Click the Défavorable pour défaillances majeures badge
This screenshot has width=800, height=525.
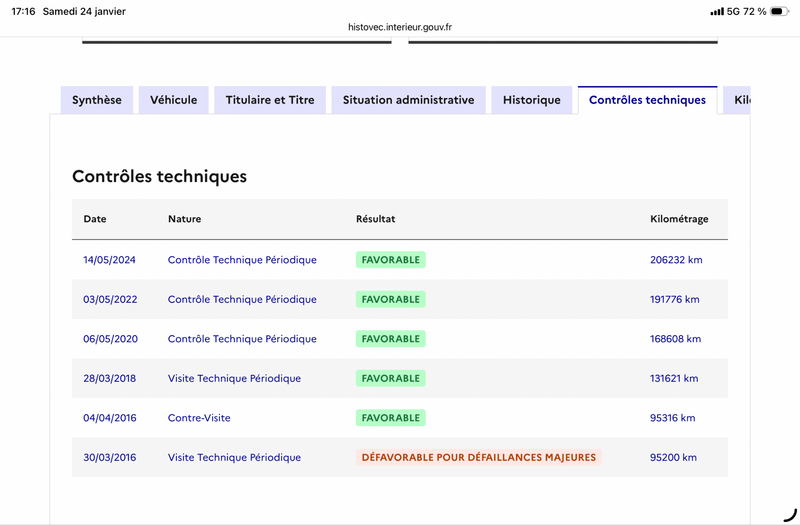[478, 457]
